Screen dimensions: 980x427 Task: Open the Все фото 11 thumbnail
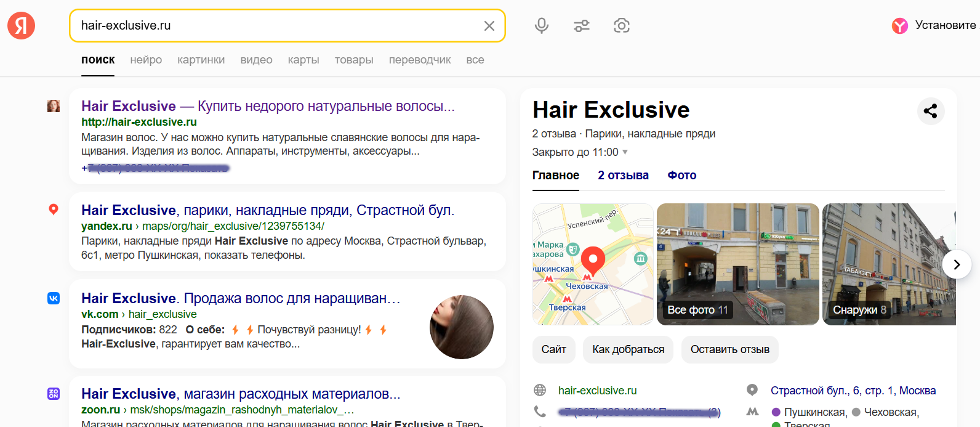point(738,264)
